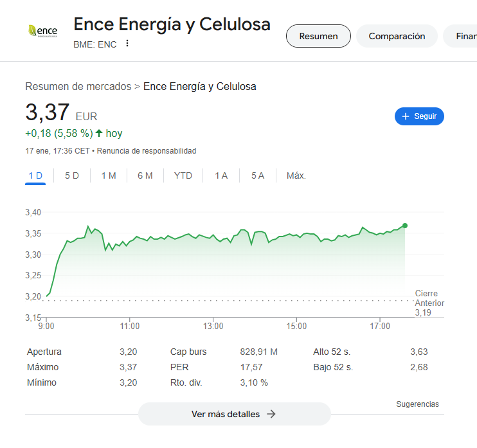Screen dimensions: 477x448
Task: Click the Ence company logo
Action: (x=42, y=31)
